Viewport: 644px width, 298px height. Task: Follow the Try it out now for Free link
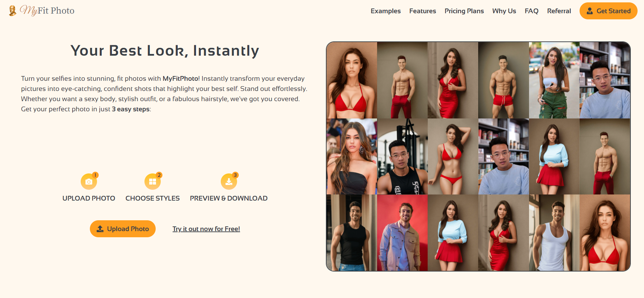click(x=206, y=229)
